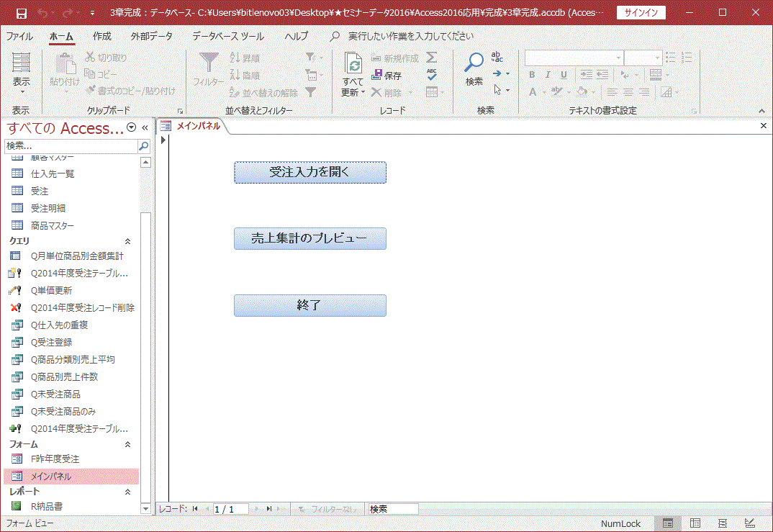The width and height of the screenshot is (773, 532).
Task: Toggle center text alignment
Action: point(628,92)
